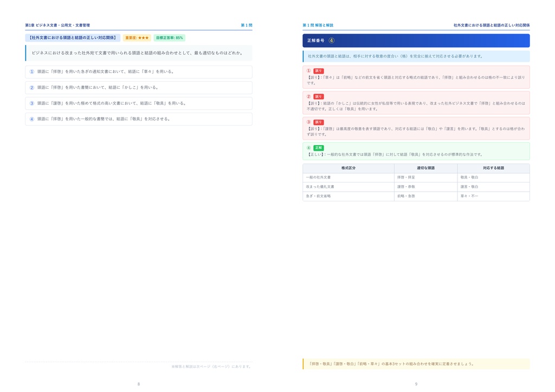Click the chapter header '第1章 ビジネス文書・公用文・文書管理'
The image size is (555, 392).
click(57, 25)
